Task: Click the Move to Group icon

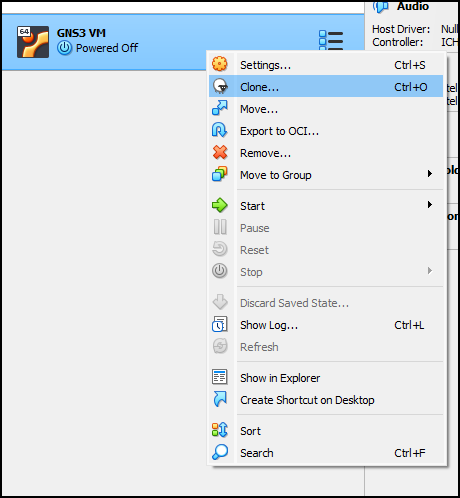Action: tap(220, 174)
